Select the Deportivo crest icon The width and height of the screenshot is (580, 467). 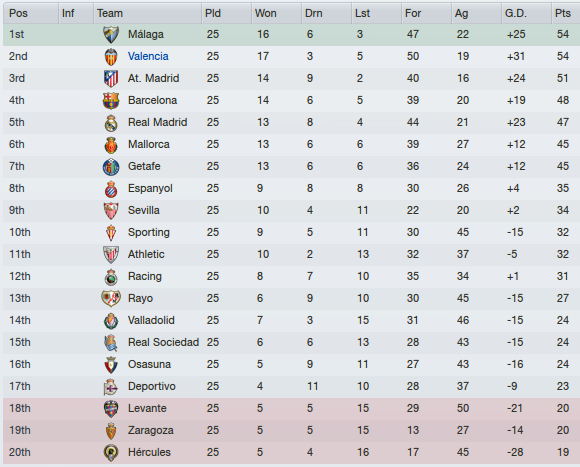point(111,387)
